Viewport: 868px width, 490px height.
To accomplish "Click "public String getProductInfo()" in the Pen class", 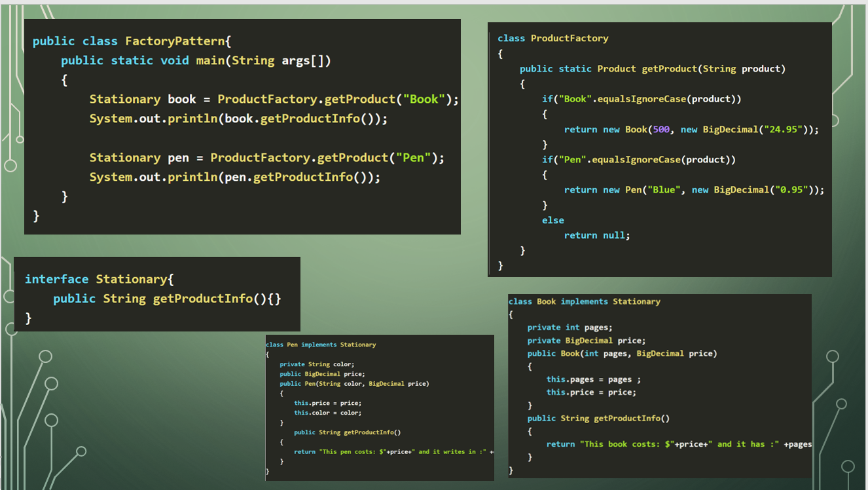I will (347, 432).
